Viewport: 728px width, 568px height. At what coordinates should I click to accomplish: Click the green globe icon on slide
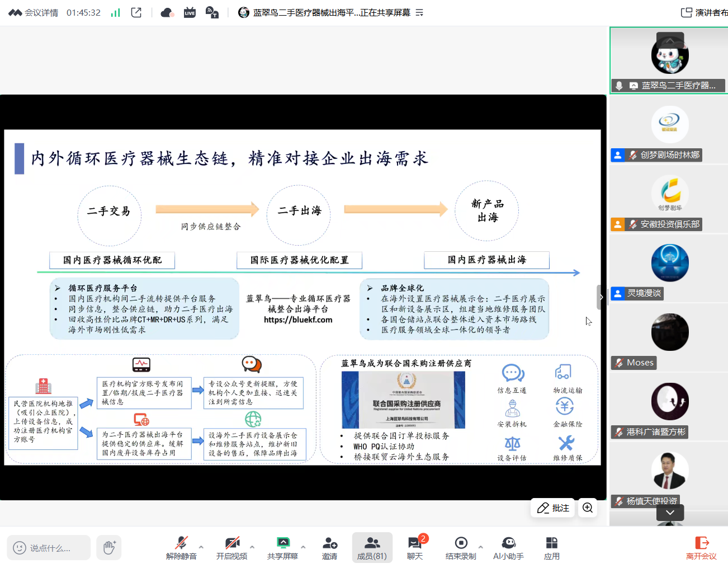pyautogui.click(x=253, y=419)
